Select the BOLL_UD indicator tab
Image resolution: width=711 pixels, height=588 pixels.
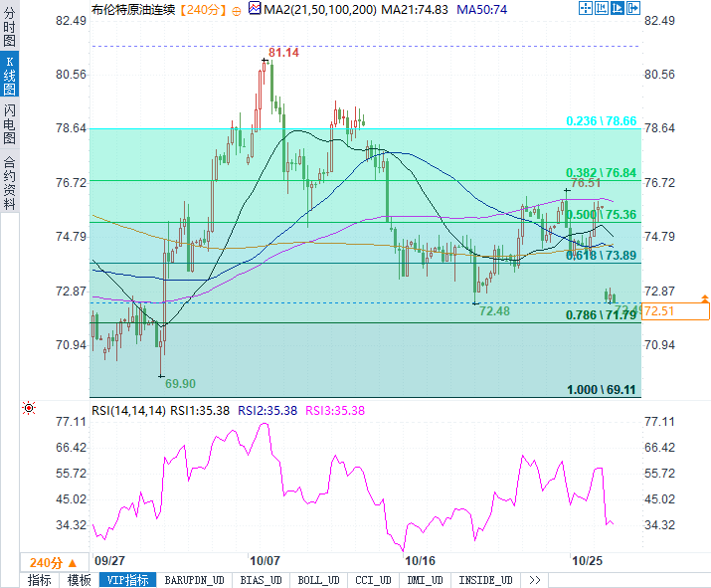318,580
